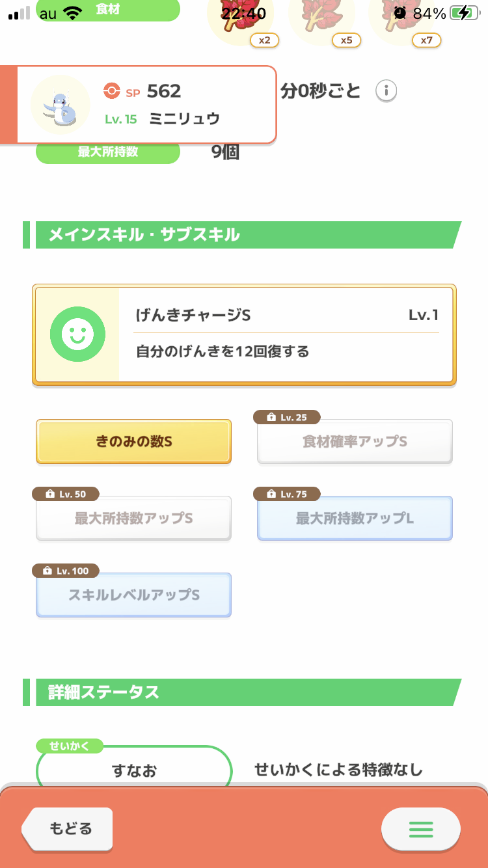The height and width of the screenshot is (868, 488).
Task: Tap the すなお nature box
Action: point(134,771)
